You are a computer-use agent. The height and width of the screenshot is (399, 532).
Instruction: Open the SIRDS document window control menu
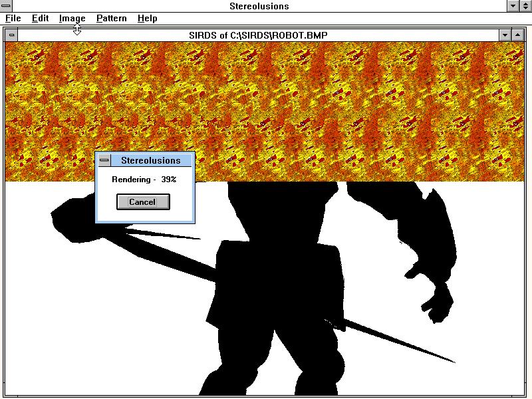coord(11,35)
